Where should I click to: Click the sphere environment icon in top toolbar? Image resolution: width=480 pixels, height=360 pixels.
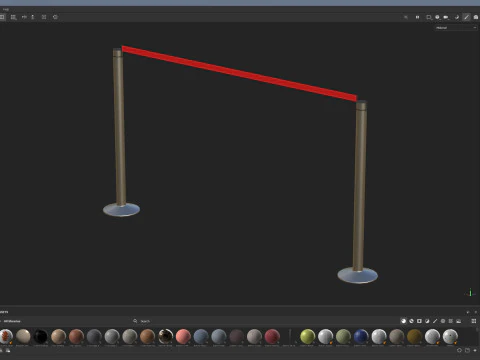437,17
